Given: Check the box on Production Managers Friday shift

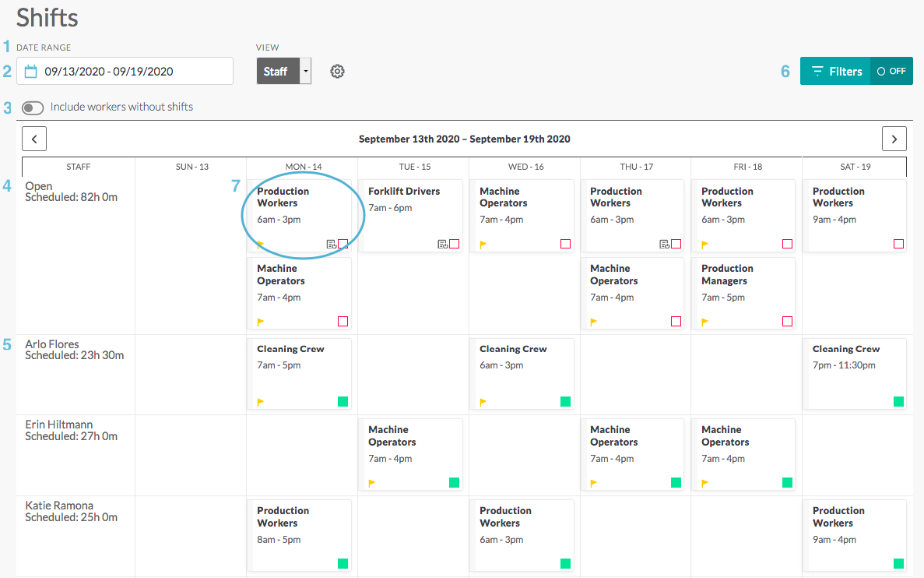Looking at the screenshot, I should click(x=787, y=322).
